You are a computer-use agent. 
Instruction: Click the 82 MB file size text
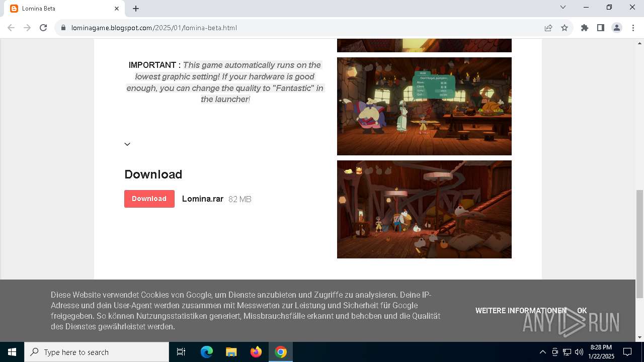(x=239, y=199)
